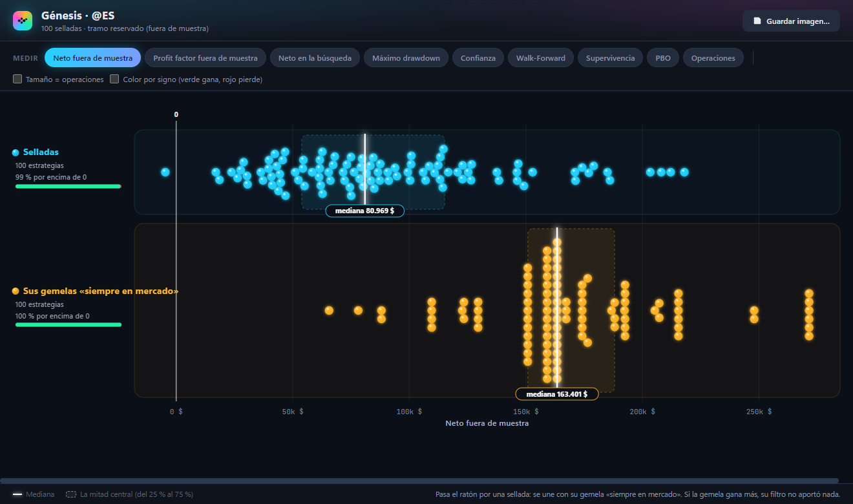Click the orange gemelas legend dot
The height and width of the screenshot is (504, 853).
[16, 291]
